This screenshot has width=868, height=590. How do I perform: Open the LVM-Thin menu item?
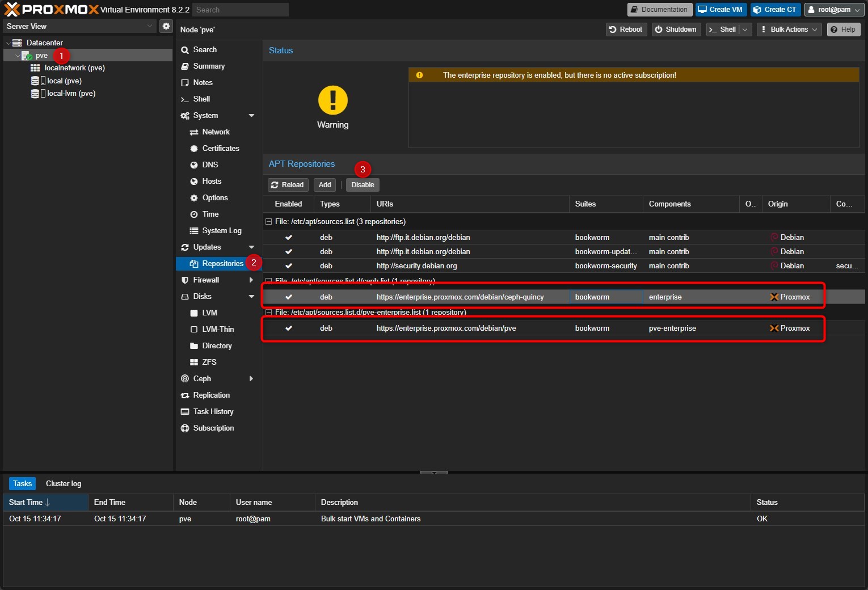point(219,330)
